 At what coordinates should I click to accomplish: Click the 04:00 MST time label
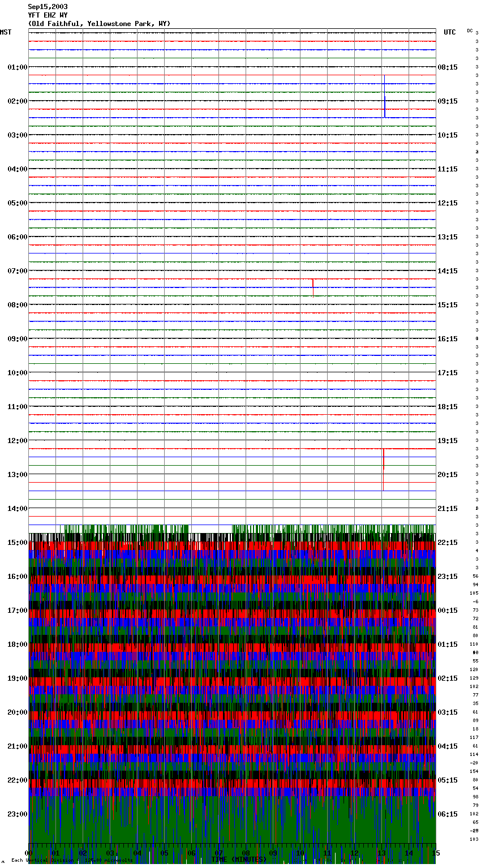point(18,169)
